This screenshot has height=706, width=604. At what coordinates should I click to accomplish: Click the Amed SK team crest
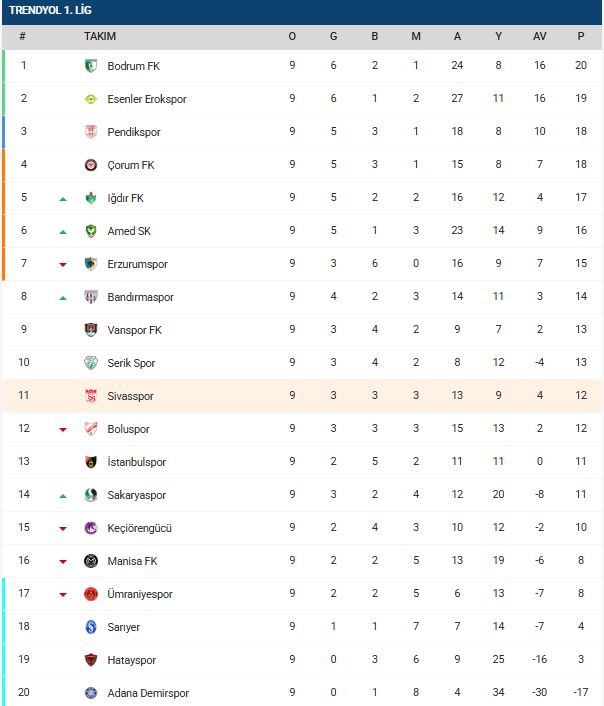[90, 231]
